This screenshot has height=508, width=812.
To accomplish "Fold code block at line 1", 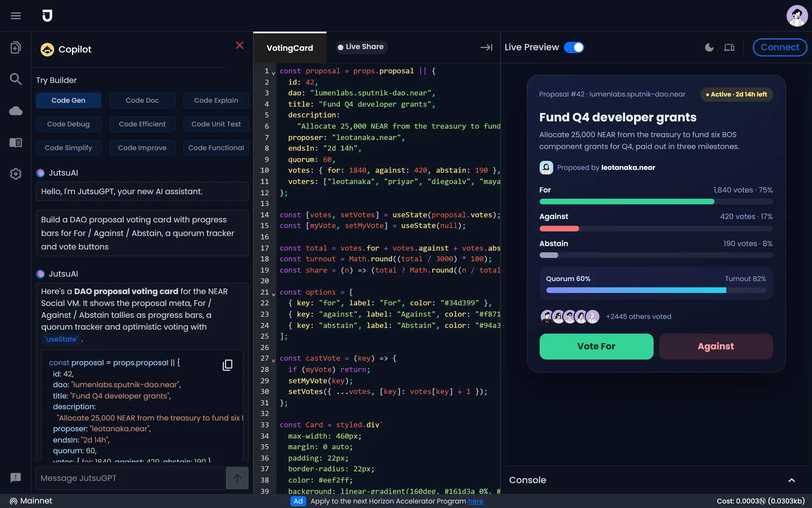I will point(274,73).
